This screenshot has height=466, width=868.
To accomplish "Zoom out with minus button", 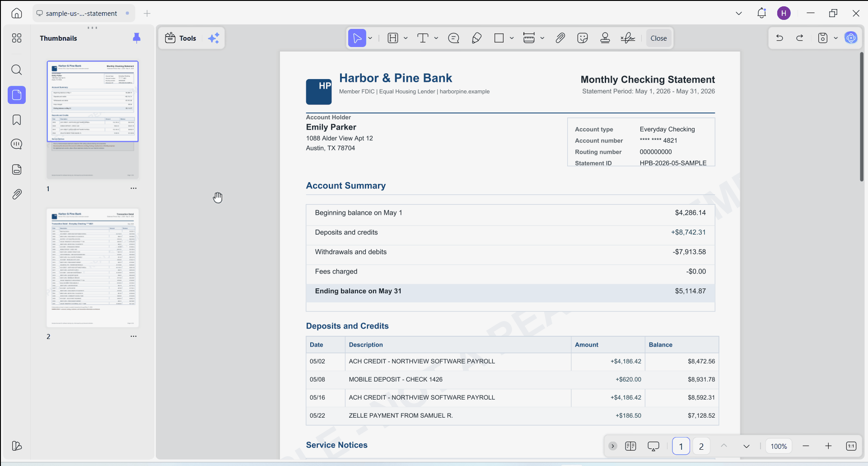I will [806, 446].
